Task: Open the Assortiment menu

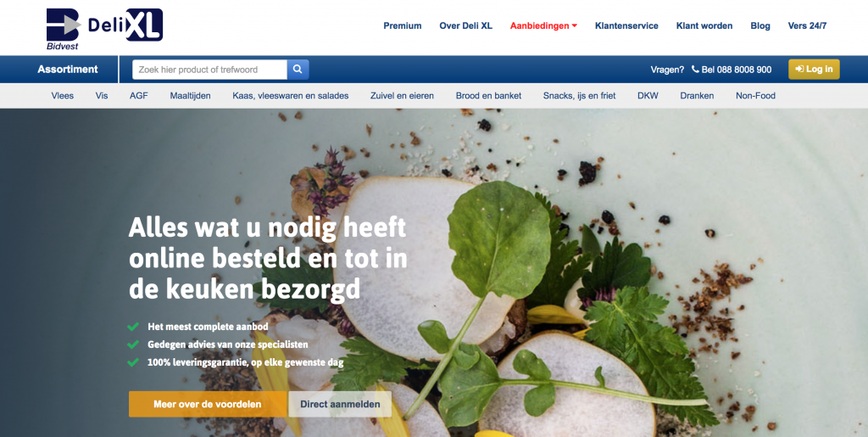Action: tap(68, 70)
